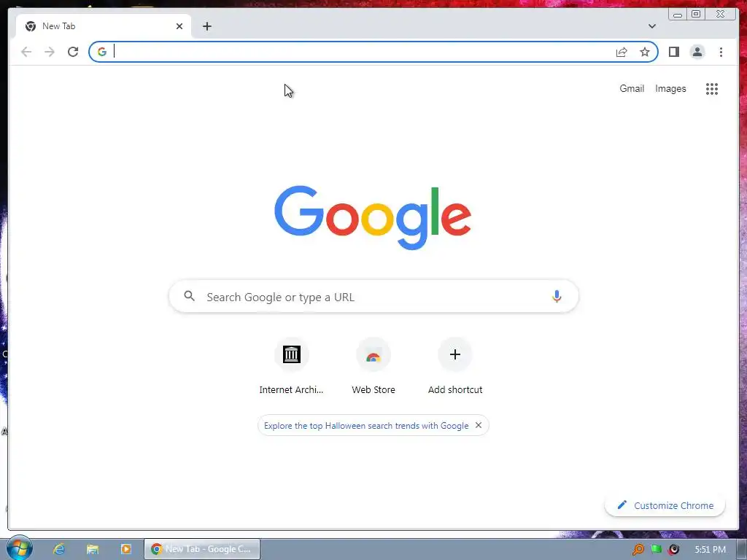Image resolution: width=747 pixels, height=560 pixels.
Task: Minimize the Chrome window
Action: coord(677,14)
